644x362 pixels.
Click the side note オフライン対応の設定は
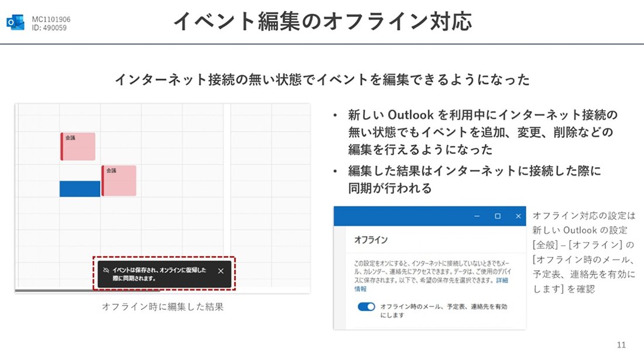pos(584,252)
